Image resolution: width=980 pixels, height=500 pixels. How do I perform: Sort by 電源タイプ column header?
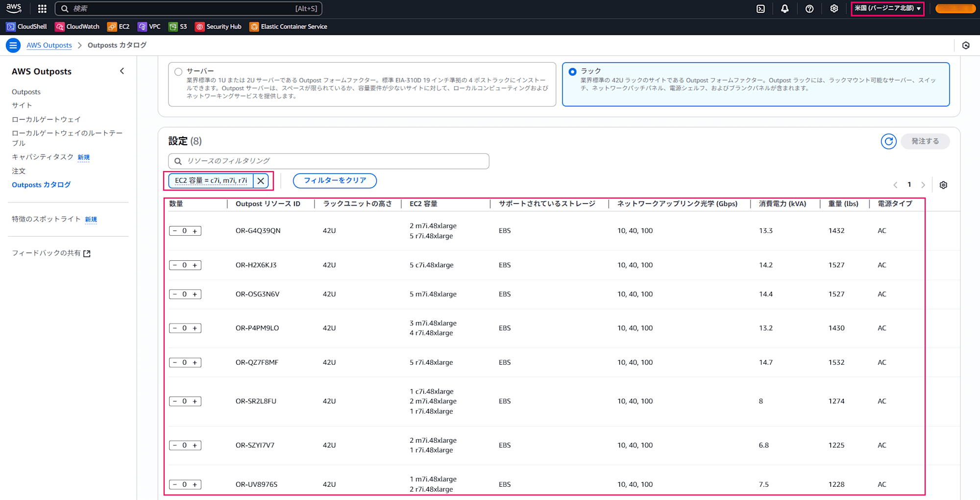click(x=895, y=204)
